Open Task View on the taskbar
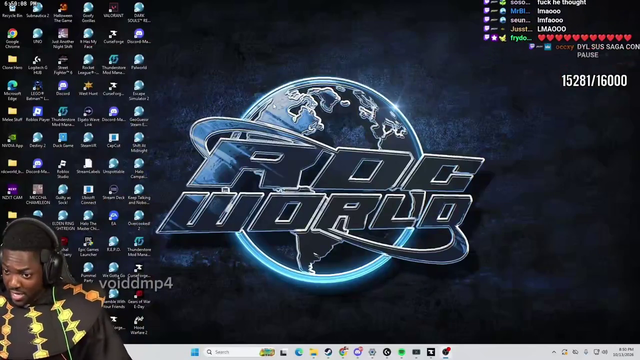640x360 pixels. click(x=283, y=352)
